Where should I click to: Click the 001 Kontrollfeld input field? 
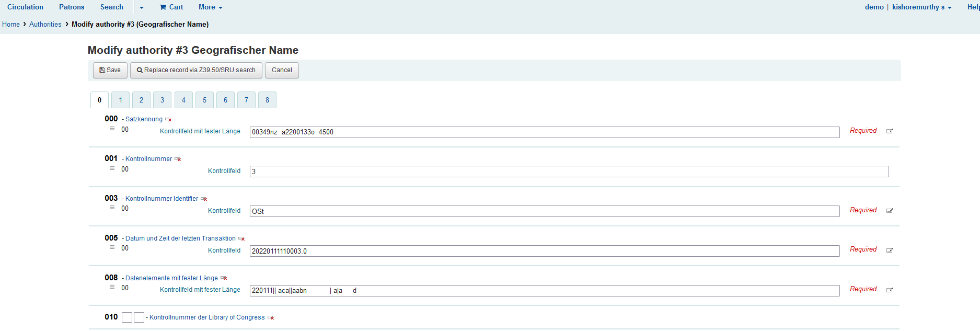coord(569,172)
